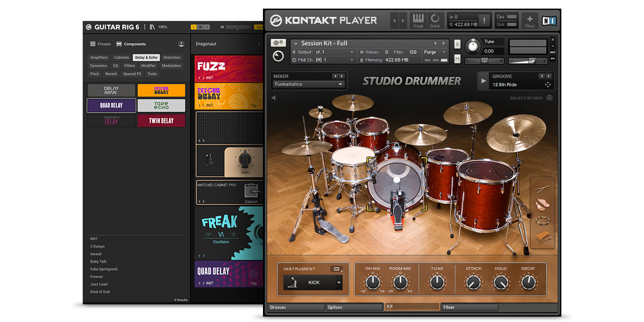This screenshot has height=322, width=644.
Task: Click the instrument pan slider L-R
Action: (485, 61)
